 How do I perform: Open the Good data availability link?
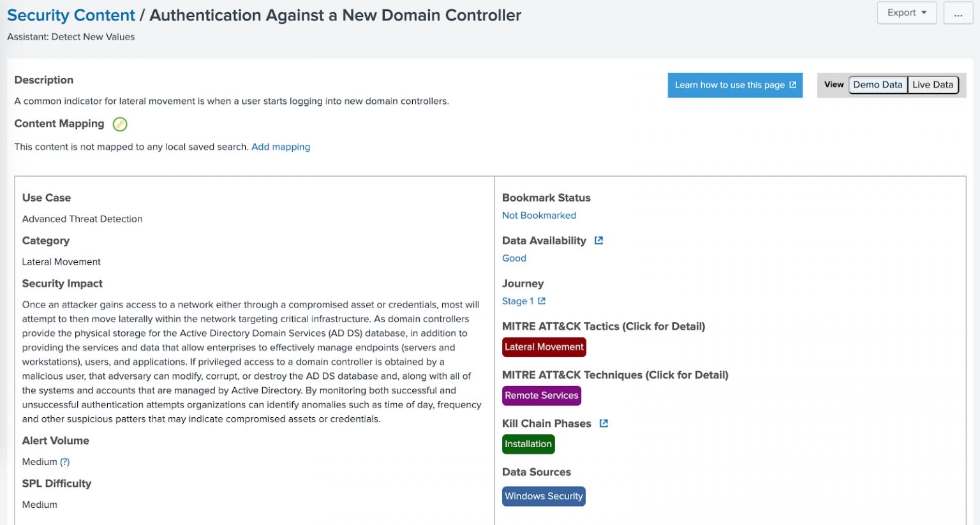pyautogui.click(x=514, y=258)
